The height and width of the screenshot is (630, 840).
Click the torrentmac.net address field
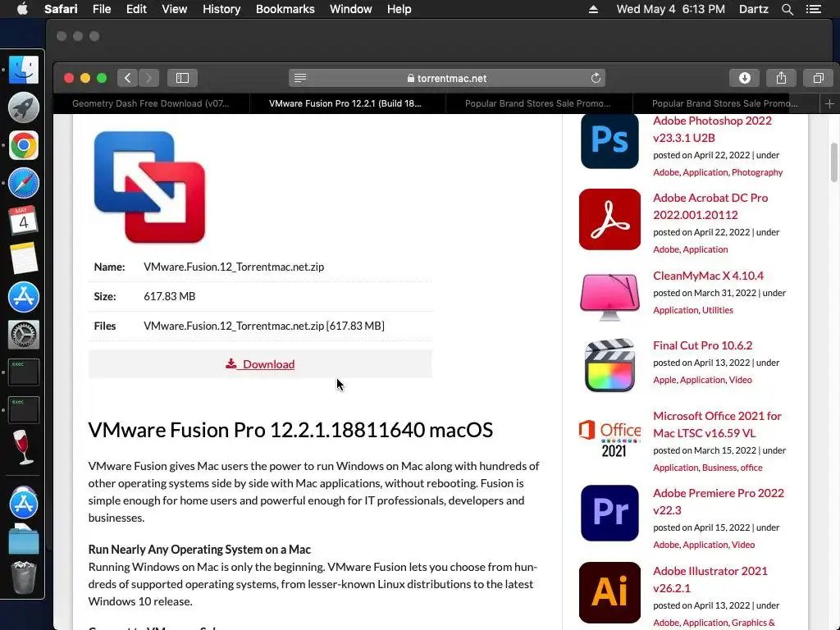447,78
